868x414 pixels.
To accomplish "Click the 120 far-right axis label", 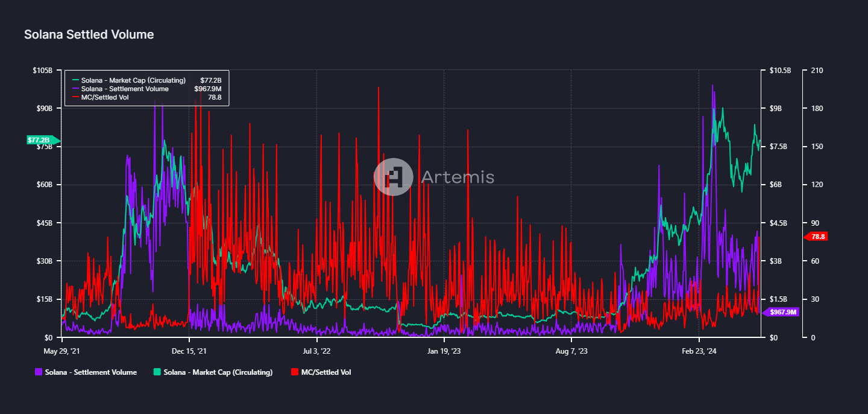I will click(817, 185).
